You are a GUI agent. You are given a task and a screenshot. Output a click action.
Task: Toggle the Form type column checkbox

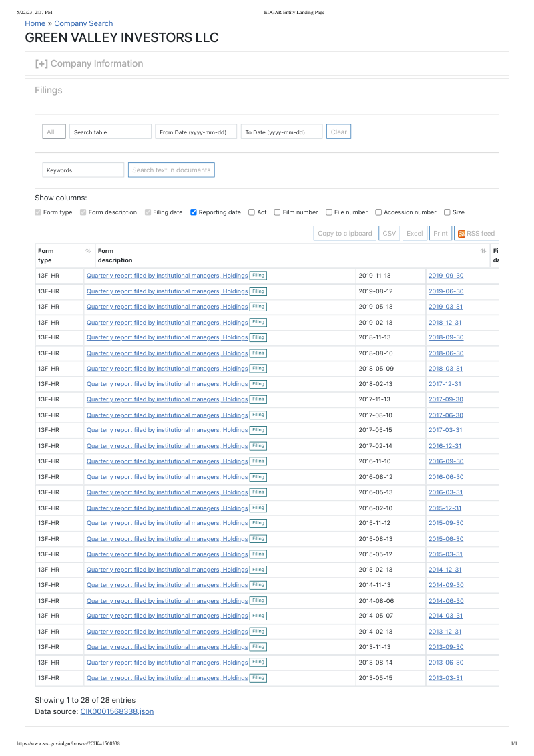click(x=38, y=212)
